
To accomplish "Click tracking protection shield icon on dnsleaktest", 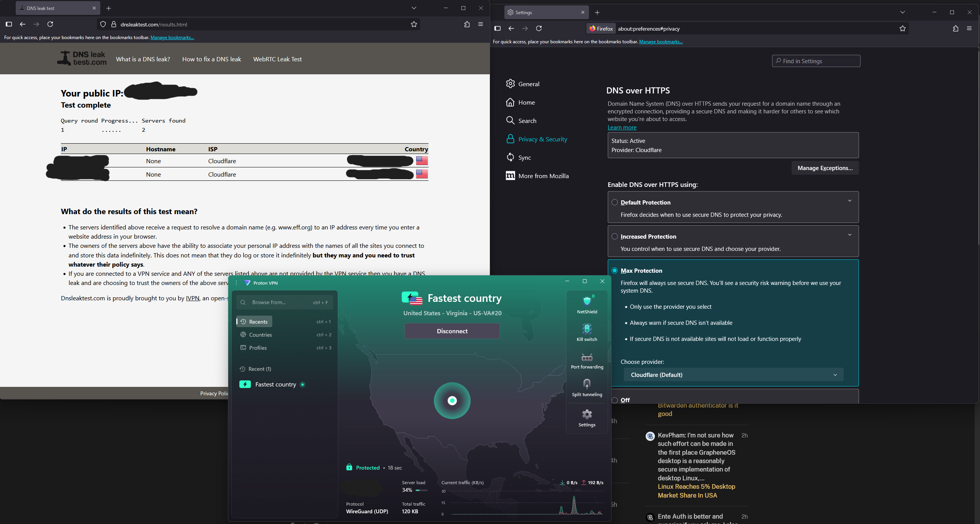I will [103, 24].
